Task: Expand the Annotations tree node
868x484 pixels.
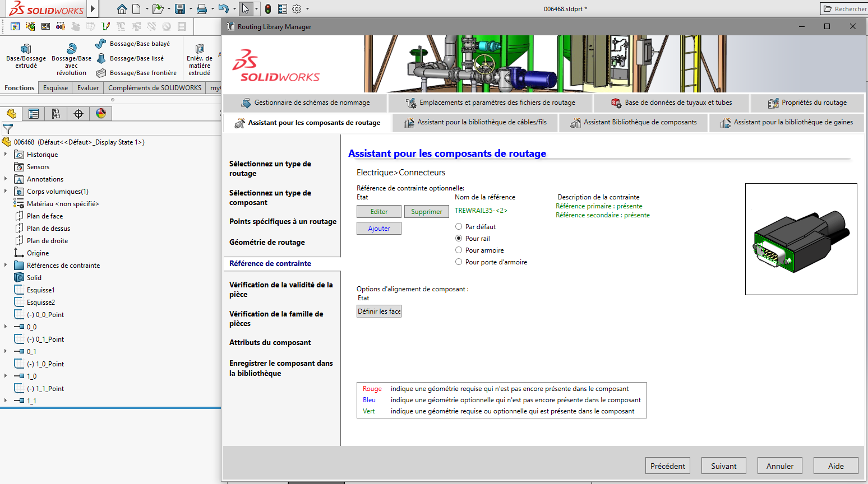Action: click(6, 179)
